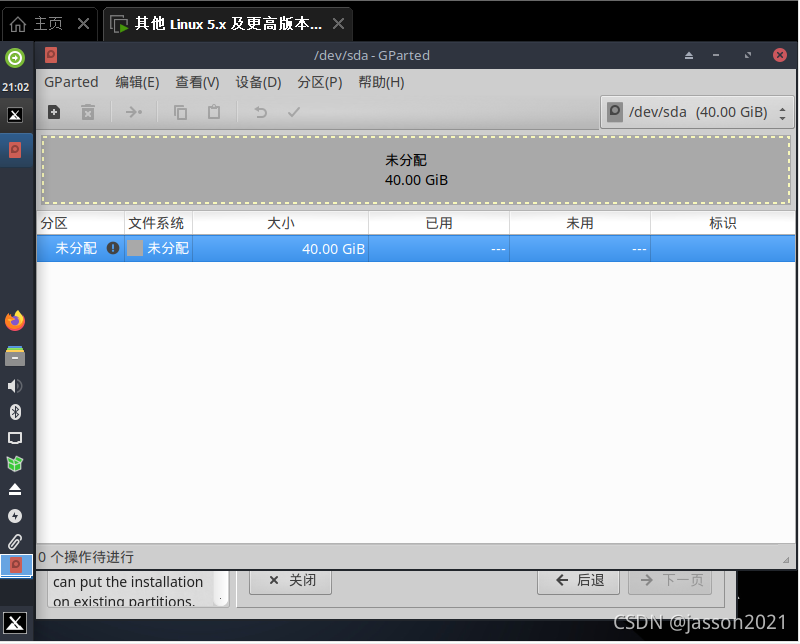Click the 关闭 button in installer window
The image size is (800, 644).
click(290, 581)
